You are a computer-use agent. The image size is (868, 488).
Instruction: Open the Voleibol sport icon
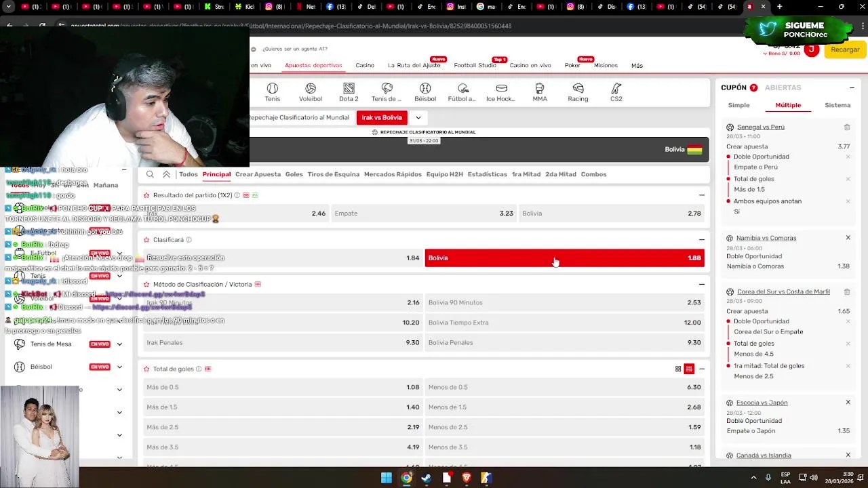[311, 92]
